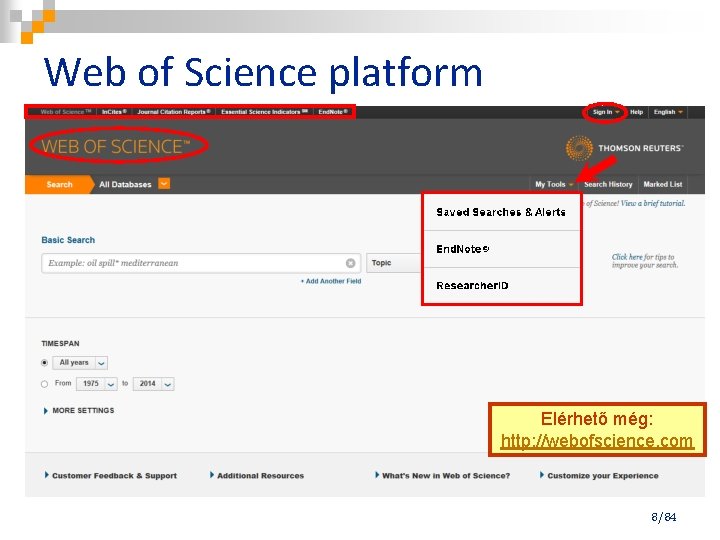View a brief tutorial link
The image size is (720, 540).
pyautogui.click(x=652, y=203)
